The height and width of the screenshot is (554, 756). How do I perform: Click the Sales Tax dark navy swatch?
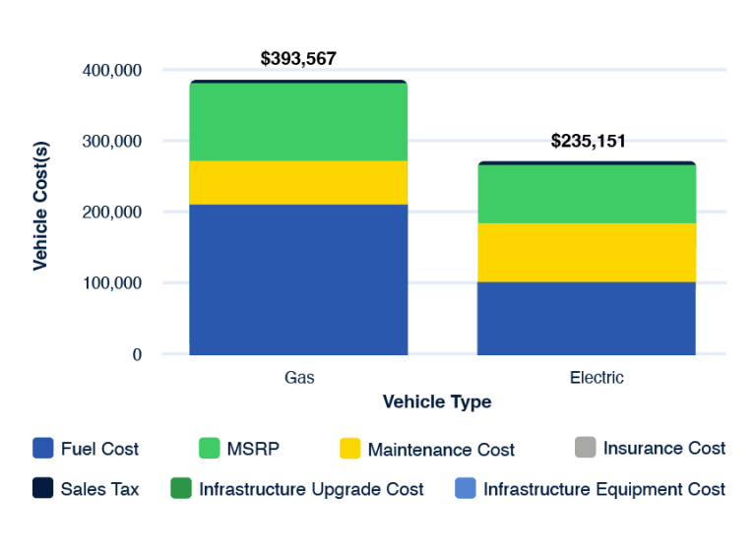(x=42, y=488)
